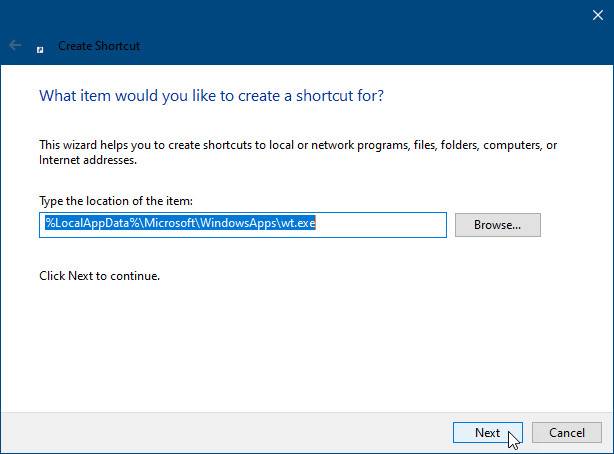This screenshot has width=614, height=454.
Task: Click the Create Shortcut wizard icon
Action: pos(40,46)
